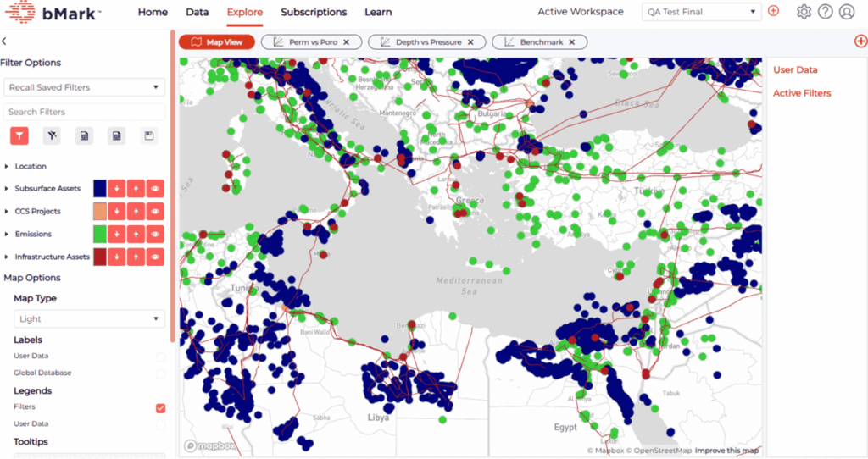Viewport: 868px width, 459px height.
Task: Change the CCS Projects orange color swatch
Action: [x=100, y=211]
